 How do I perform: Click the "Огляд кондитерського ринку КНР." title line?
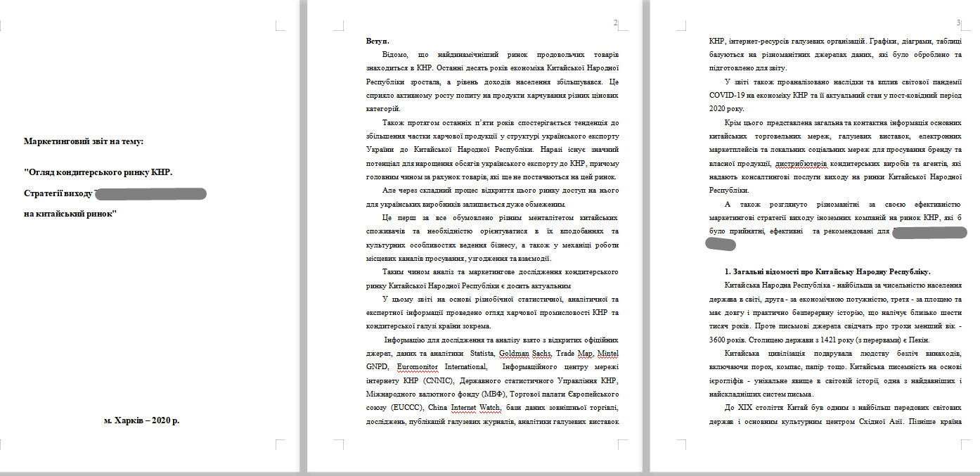tap(98, 172)
